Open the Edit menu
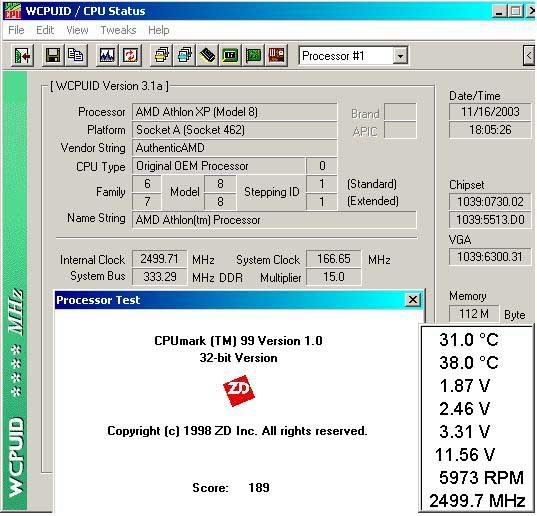537x516 pixels. coord(45,30)
